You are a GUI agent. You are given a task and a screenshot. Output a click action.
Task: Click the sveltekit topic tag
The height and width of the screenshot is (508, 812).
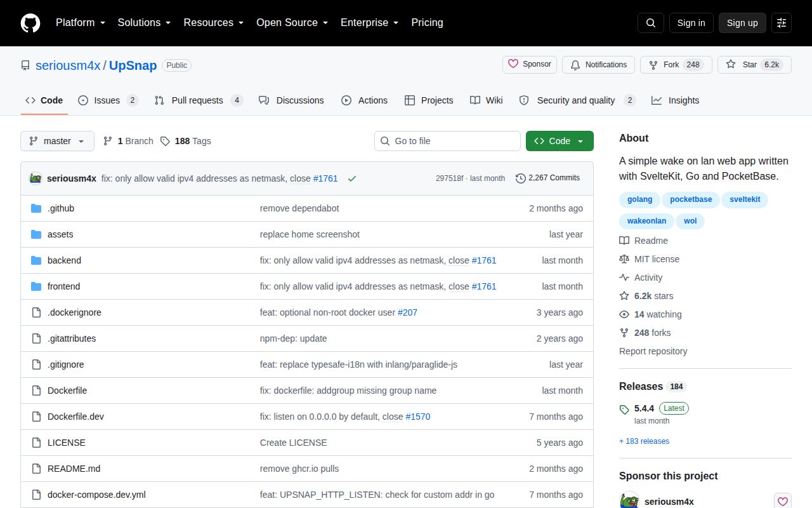point(745,199)
